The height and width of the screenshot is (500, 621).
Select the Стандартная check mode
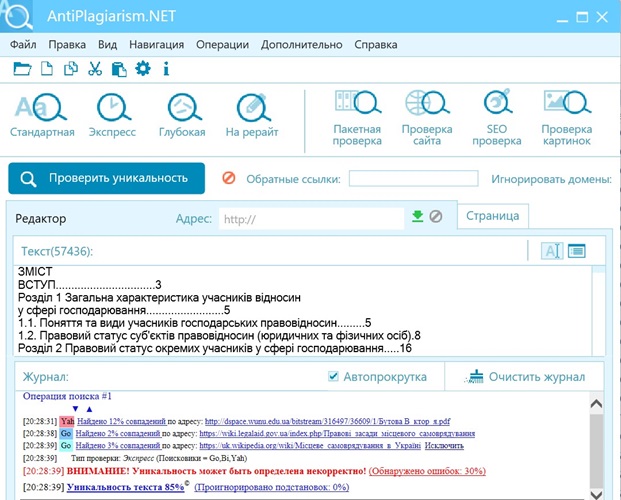(42, 115)
